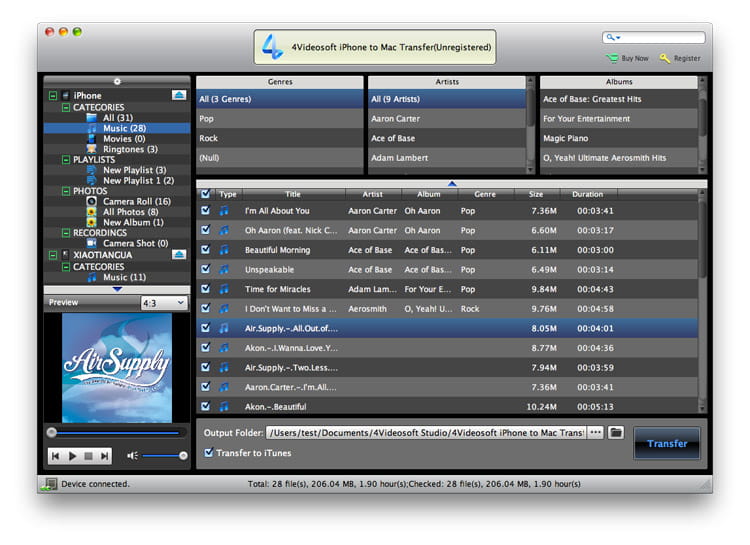Screen dimensions: 750x545
Task: Select Music (28) category
Action: click(117, 128)
